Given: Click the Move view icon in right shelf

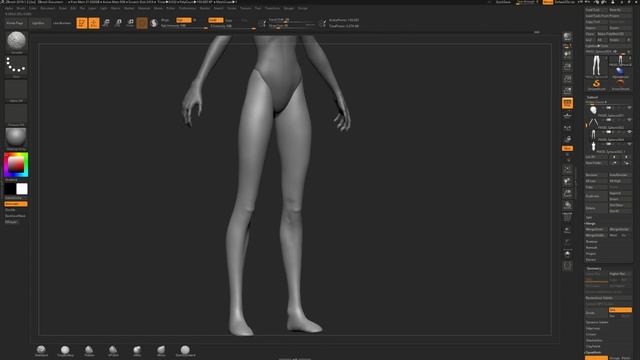Looking at the screenshot, I should coord(567,181).
